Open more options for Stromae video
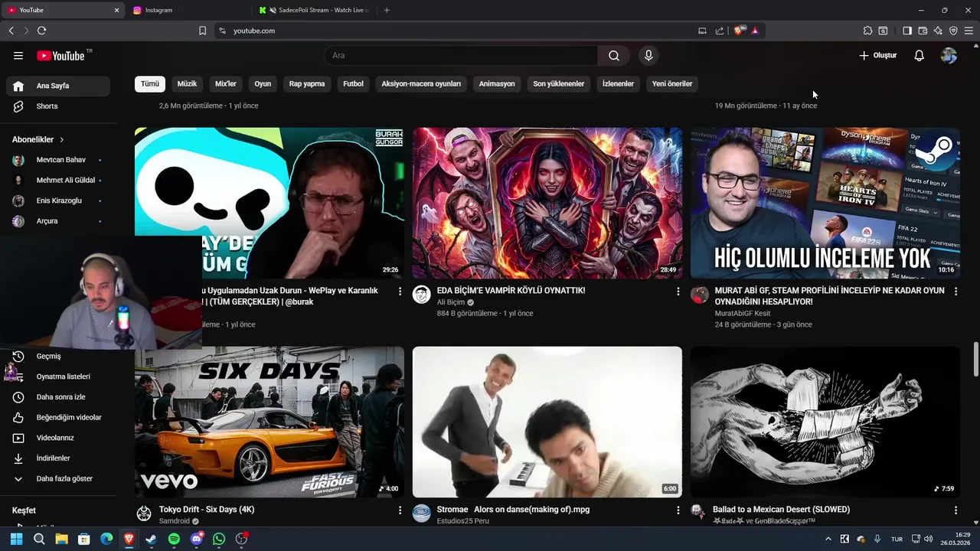 pos(678,510)
